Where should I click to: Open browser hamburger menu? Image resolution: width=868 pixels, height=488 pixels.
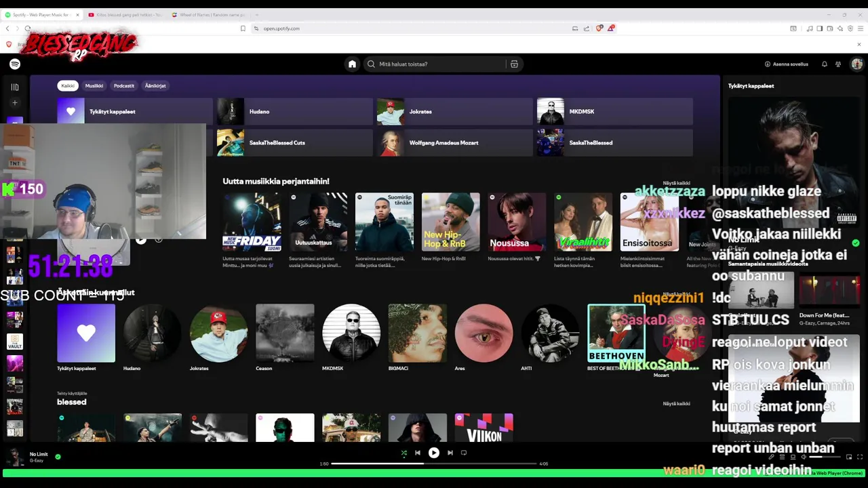[x=861, y=28]
